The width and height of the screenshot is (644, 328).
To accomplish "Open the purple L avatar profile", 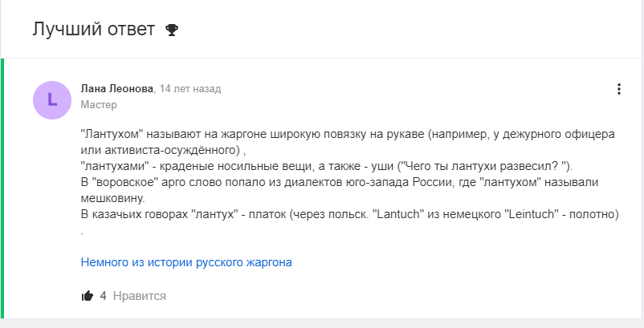I will (x=52, y=100).
